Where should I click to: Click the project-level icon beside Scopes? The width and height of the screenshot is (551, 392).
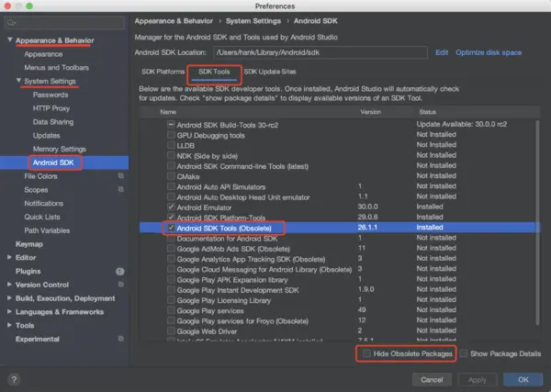pyautogui.click(x=121, y=189)
